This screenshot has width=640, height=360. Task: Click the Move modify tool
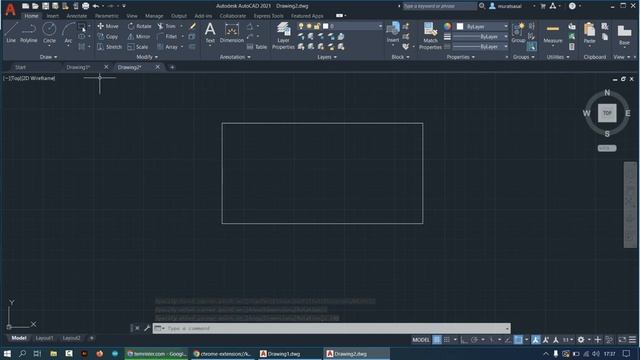click(x=108, y=26)
